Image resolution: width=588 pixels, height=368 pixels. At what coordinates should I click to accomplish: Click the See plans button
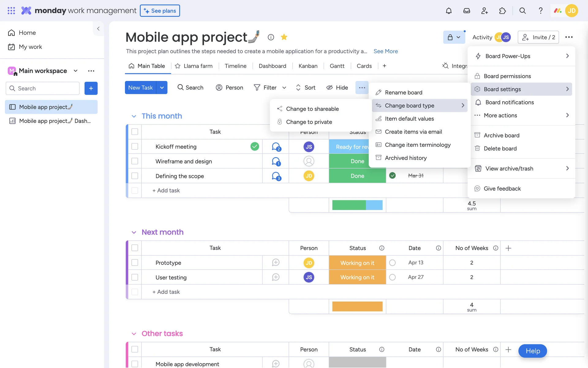(160, 11)
